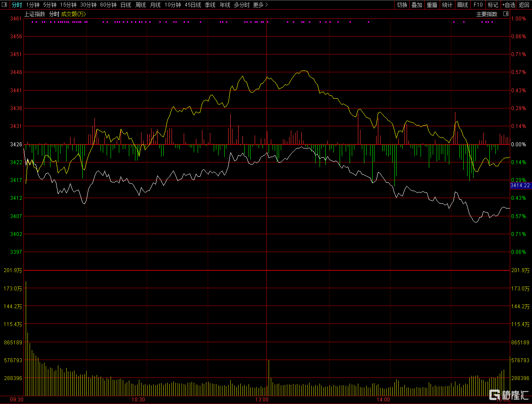Toggle the right panel icon beside 主要指数
Screen dimensions: 532x404
click(x=505, y=14)
